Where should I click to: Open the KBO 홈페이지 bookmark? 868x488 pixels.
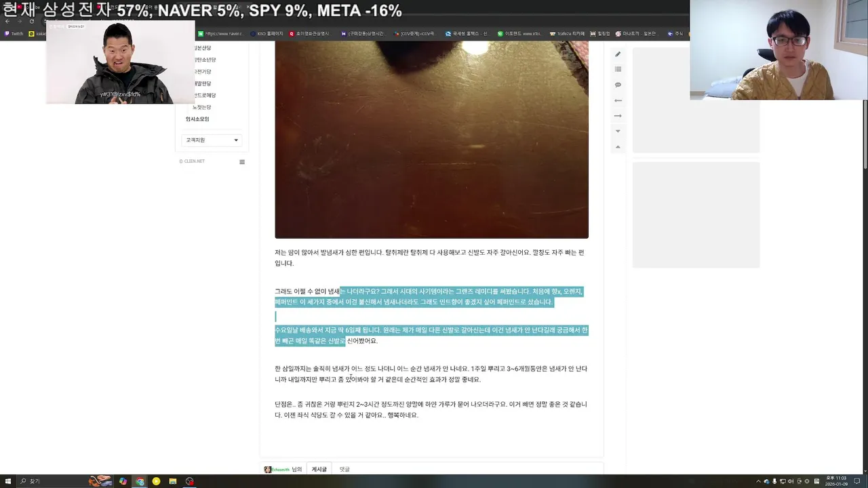(267, 33)
